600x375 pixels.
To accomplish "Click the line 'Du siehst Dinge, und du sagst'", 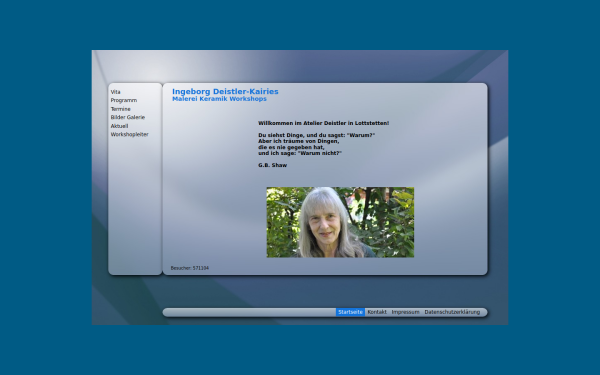I will (x=316, y=135).
